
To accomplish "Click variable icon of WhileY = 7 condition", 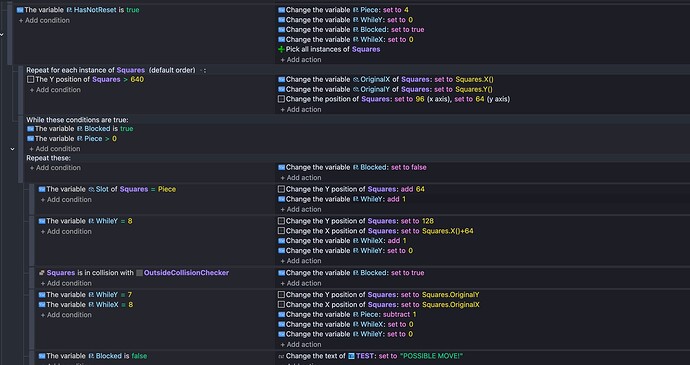I will pos(42,295).
